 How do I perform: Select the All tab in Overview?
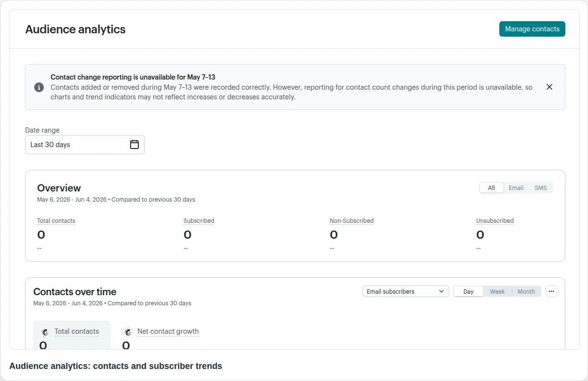[x=492, y=188]
